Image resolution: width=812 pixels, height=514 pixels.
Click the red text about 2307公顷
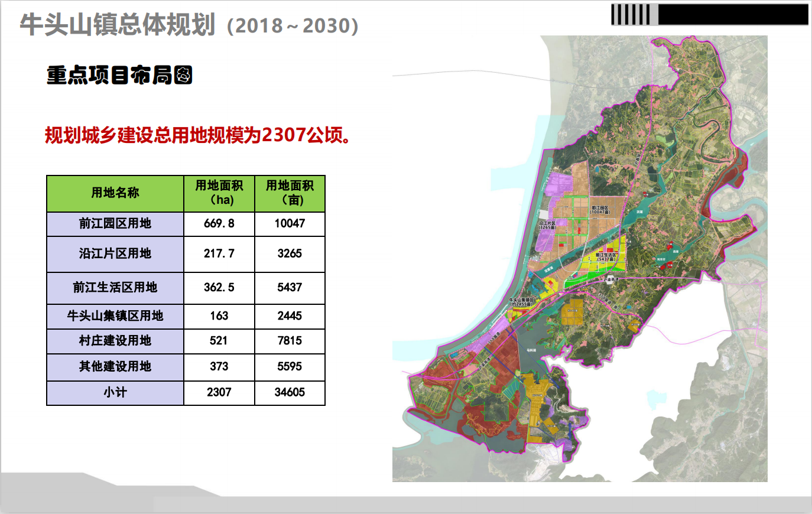coord(199,135)
